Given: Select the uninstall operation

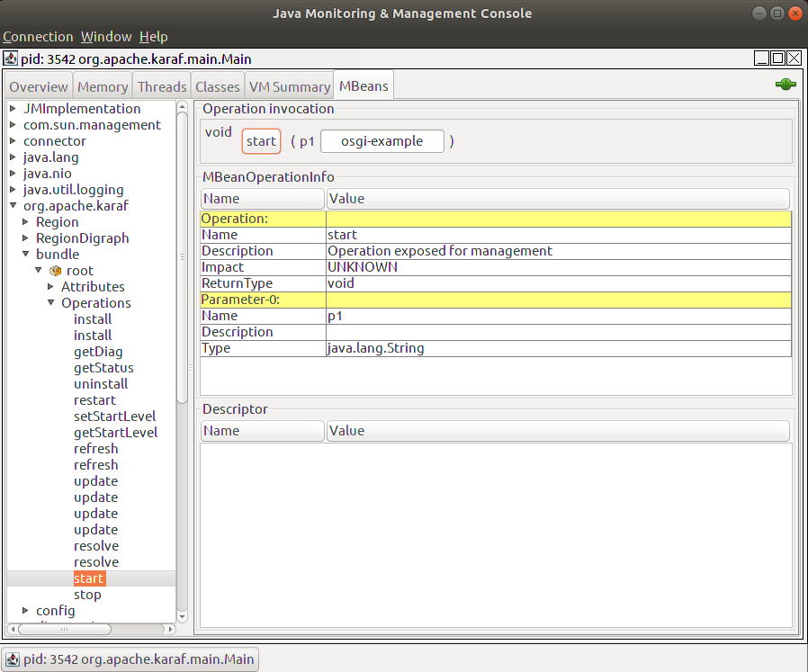Looking at the screenshot, I should pos(101,384).
